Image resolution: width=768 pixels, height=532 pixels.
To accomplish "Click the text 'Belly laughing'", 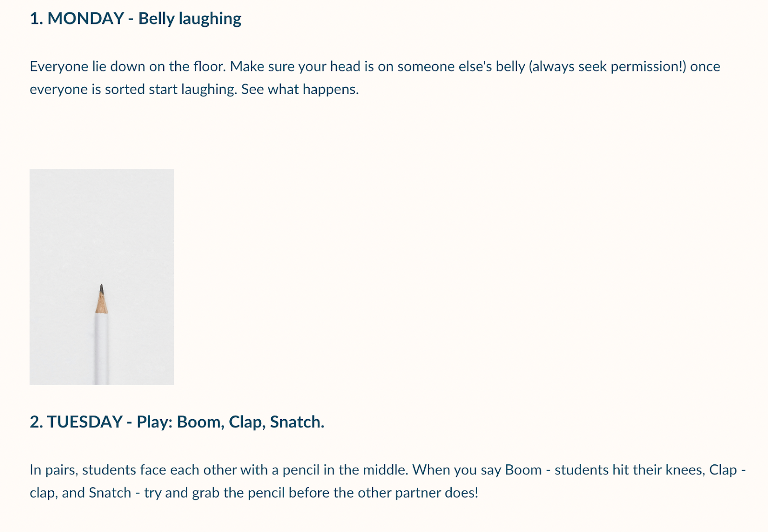I will (190, 19).
